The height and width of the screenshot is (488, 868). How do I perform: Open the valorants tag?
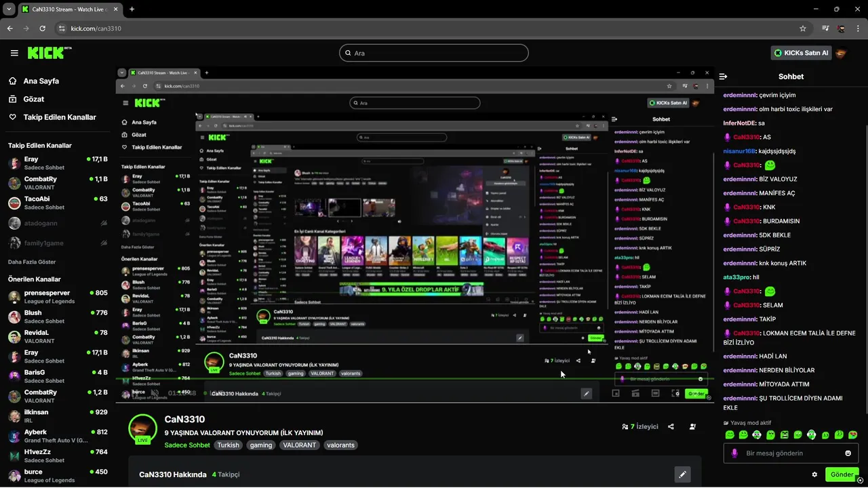pos(340,445)
